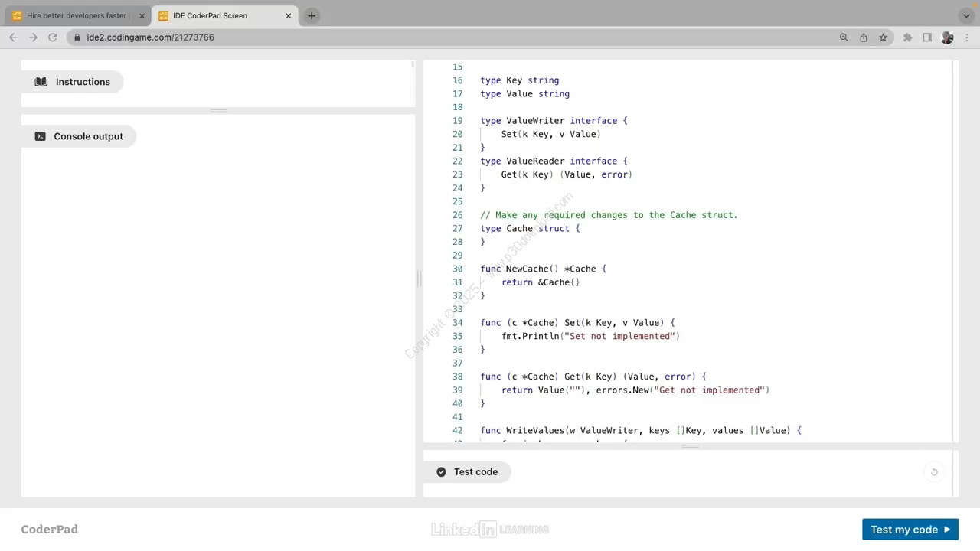
Task: Click code line 17 'type Value string'
Action: pos(525,94)
